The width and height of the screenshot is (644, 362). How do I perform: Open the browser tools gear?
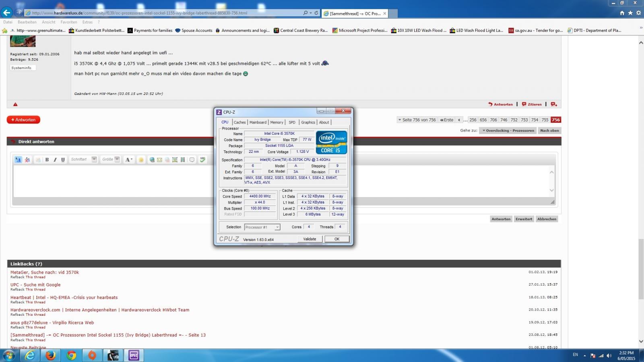click(x=638, y=13)
